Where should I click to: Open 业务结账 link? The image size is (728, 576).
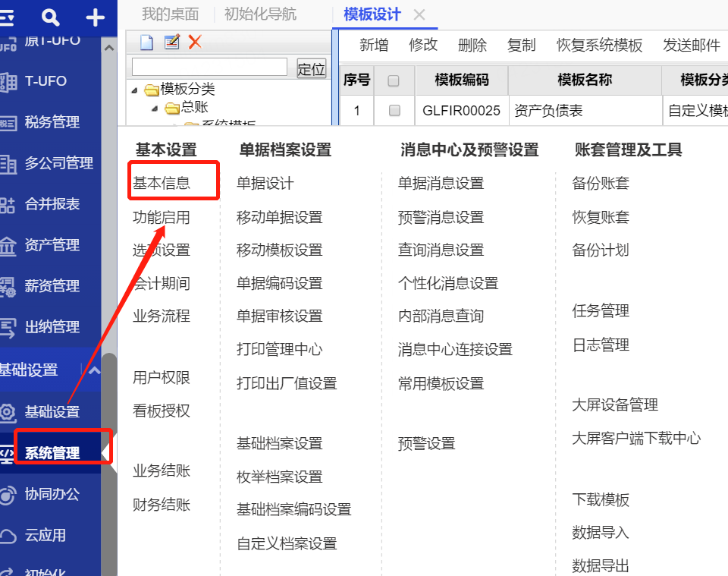tap(162, 471)
